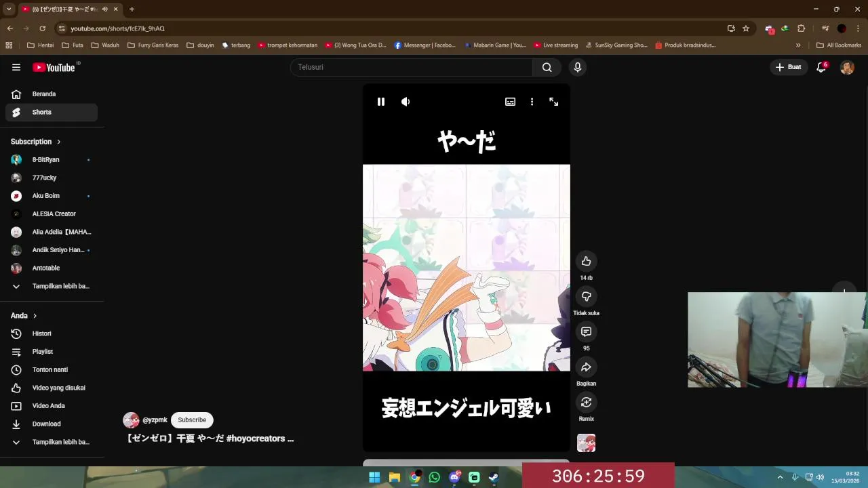Select Shorts in the sidebar
Viewport: 868px width, 488px height.
[x=52, y=113]
